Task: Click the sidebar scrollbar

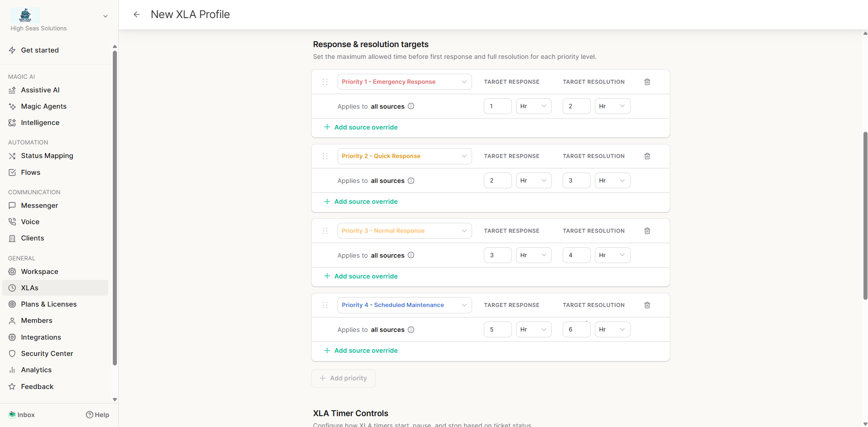Action: [115, 208]
